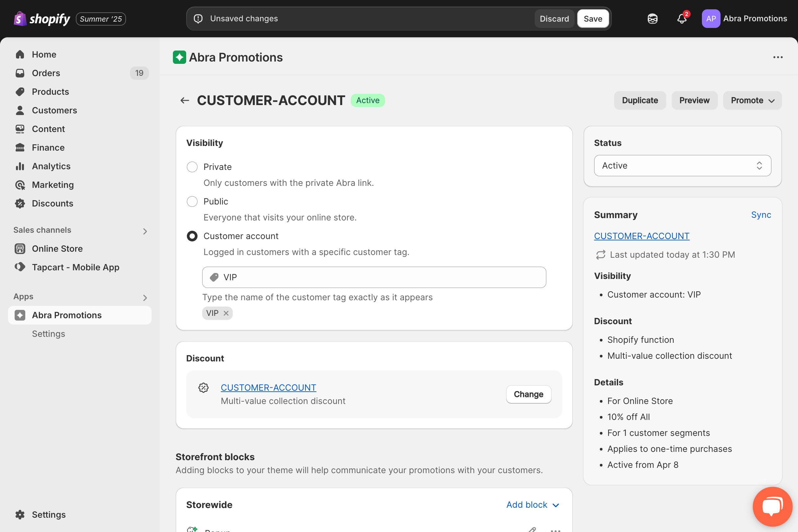The height and width of the screenshot is (532, 798).
Task: Go back using the left arrow
Action: click(x=185, y=100)
